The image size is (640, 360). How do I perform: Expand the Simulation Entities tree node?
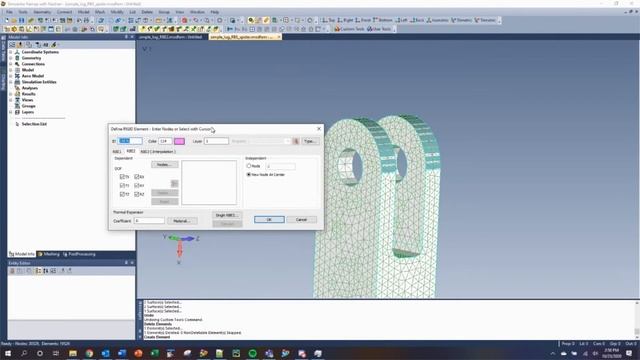pyautogui.click(x=11, y=82)
